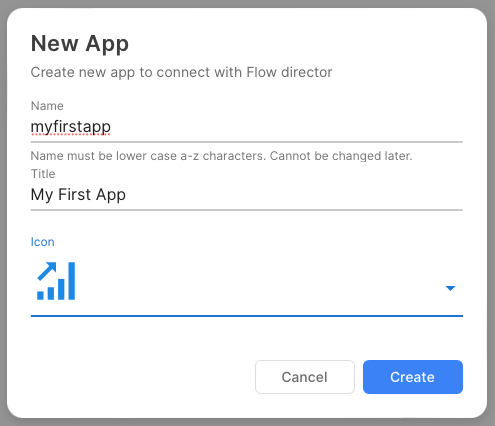Click the dimmed backdrop outside the dialog
Screen dimensions: 495x426
tap(247, 3)
